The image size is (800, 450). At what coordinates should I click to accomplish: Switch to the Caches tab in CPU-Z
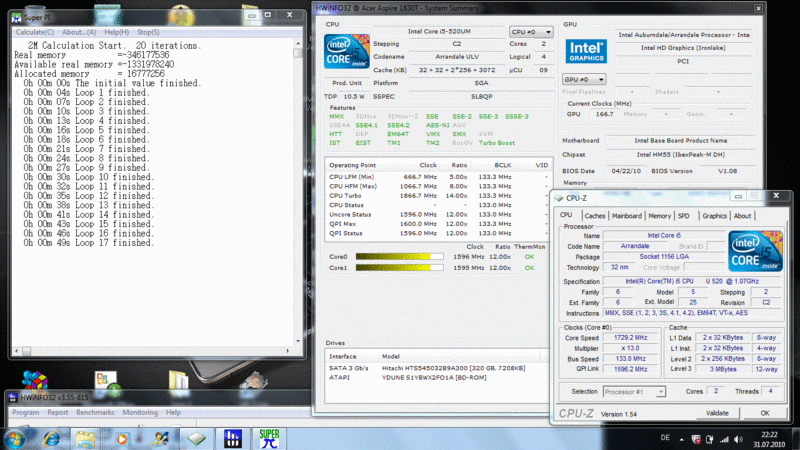[595, 216]
